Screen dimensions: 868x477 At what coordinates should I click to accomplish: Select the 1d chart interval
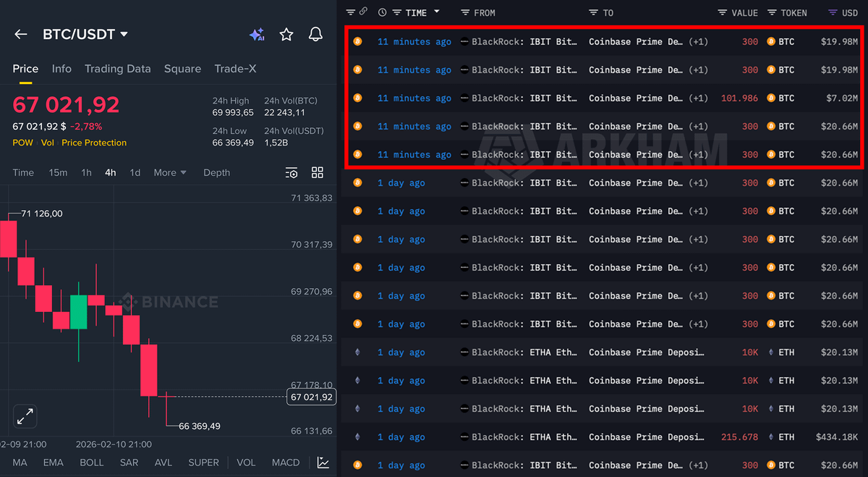[x=135, y=172]
